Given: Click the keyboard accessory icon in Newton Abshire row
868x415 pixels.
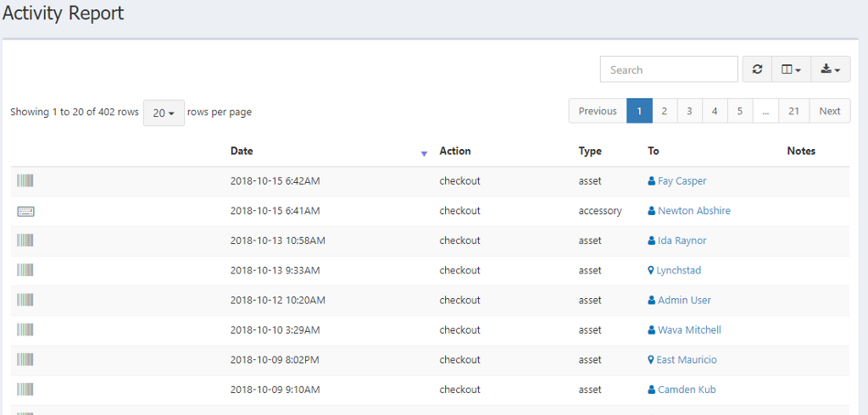Looking at the screenshot, I should coord(25,211).
